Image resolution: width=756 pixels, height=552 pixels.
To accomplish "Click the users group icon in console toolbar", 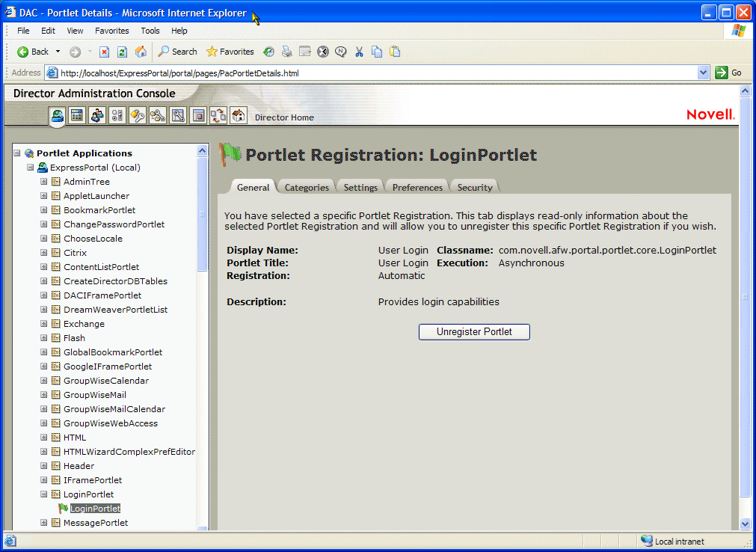I will pyautogui.click(x=97, y=115).
